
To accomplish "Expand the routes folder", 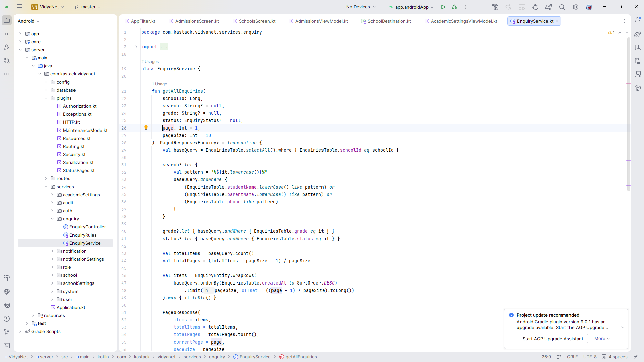I will pyautogui.click(x=46, y=179).
